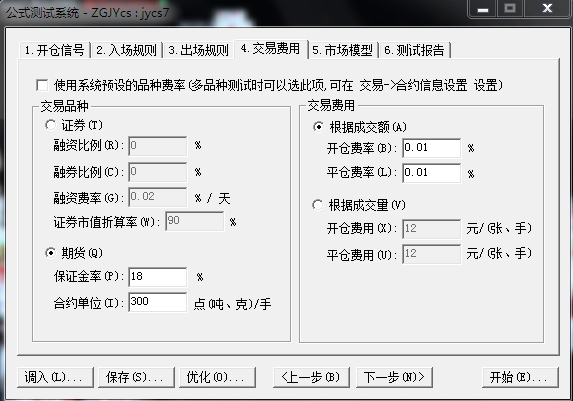
Task: Click the 合约单位(I) input field
Action: tap(158, 302)
